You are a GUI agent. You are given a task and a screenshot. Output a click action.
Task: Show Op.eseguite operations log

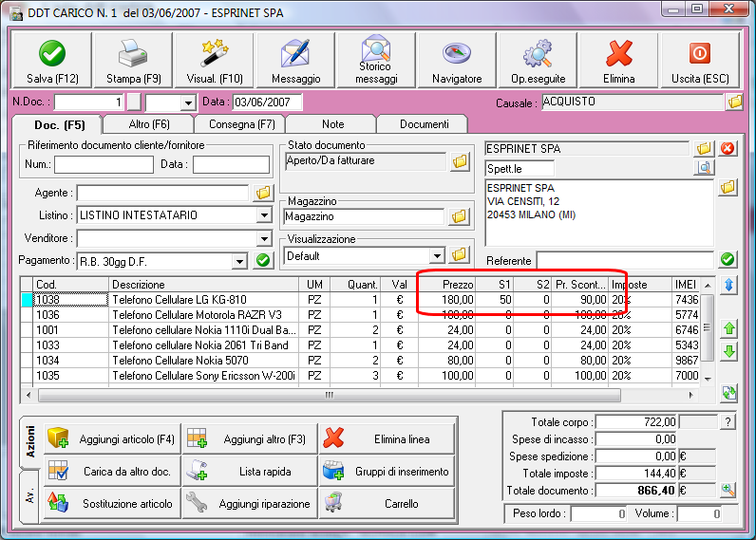coord(539,61)
